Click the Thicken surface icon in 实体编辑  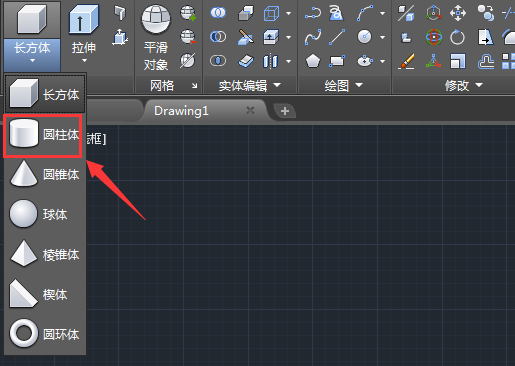point(246,61)
